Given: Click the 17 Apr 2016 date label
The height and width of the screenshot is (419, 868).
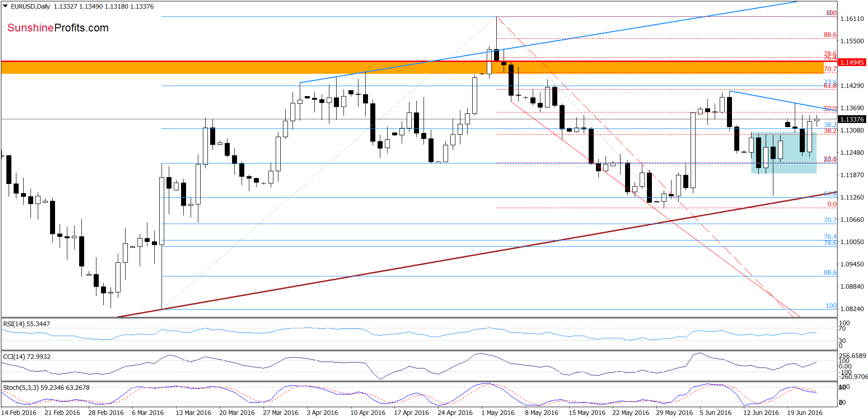Looking at the screenshot, I should (411, 413).
